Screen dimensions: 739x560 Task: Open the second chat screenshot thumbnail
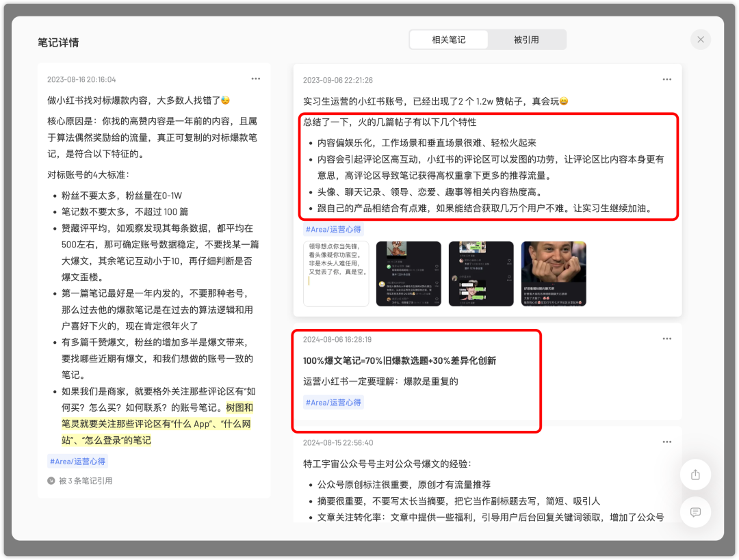coord(409,274)
